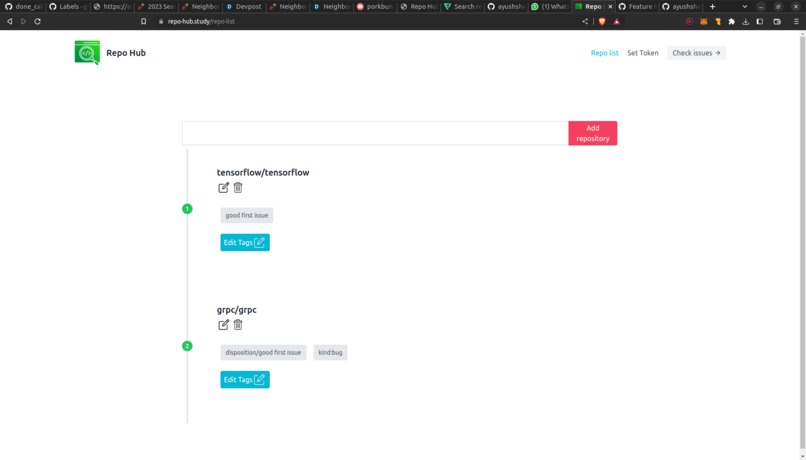Show browser downloads

745,22
